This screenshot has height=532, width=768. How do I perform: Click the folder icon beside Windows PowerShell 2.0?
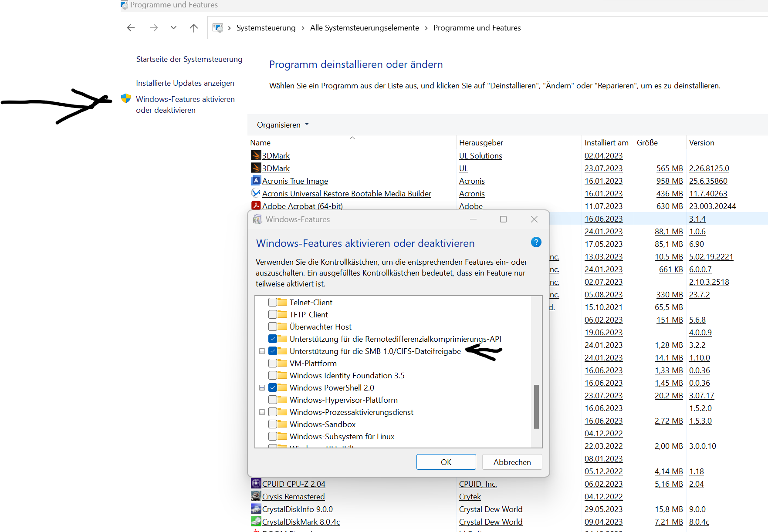click(282, 387)
